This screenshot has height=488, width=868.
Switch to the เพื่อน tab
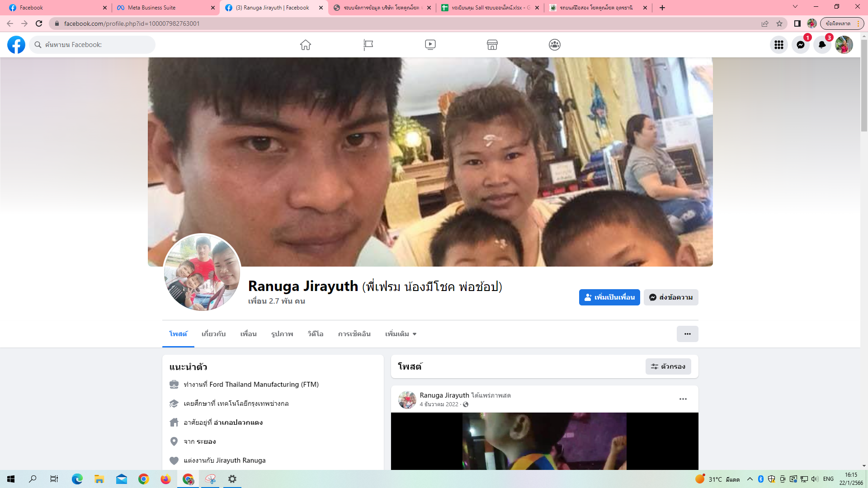(248, 334)
